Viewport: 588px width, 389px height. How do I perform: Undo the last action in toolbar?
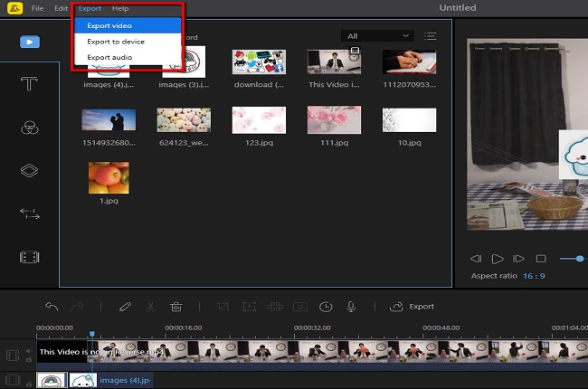pyautogui.click(x=52, y=307)
